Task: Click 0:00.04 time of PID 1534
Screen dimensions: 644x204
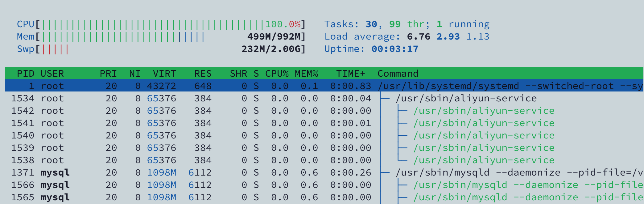Action: [x=351, y=98]
